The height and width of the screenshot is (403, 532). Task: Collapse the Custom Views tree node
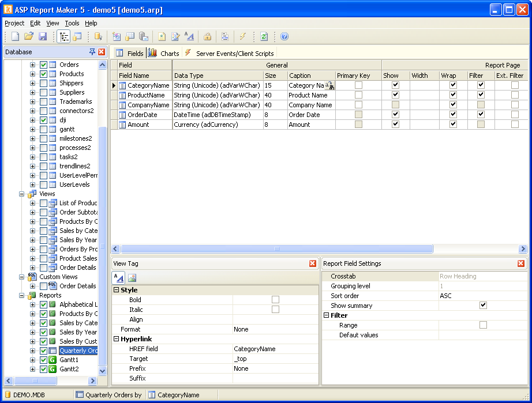[22, 277]
